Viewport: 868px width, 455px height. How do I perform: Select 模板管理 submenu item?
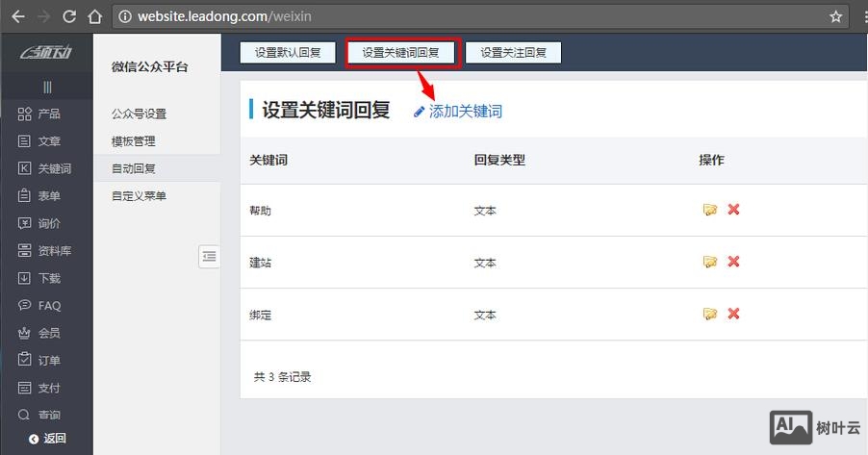(x=134, y=141)
